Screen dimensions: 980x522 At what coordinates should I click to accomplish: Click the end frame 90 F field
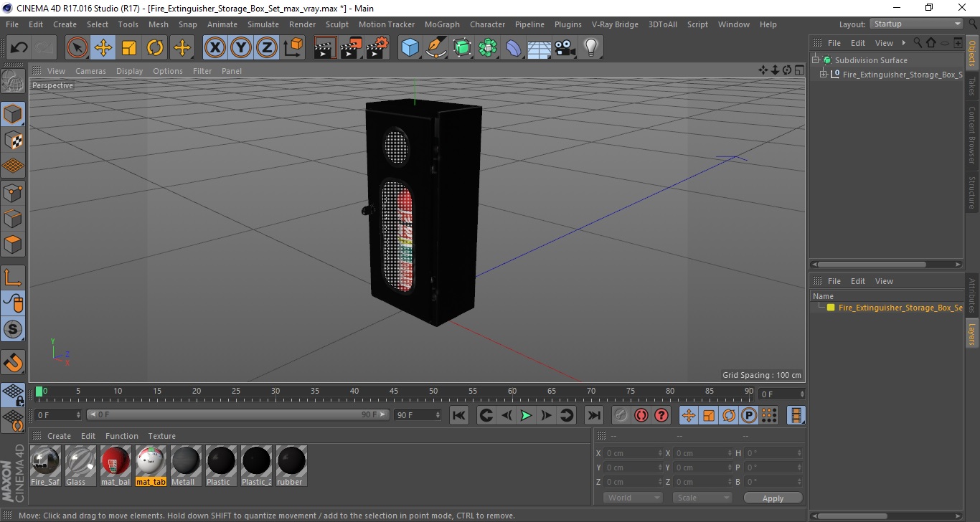point(418,414)
